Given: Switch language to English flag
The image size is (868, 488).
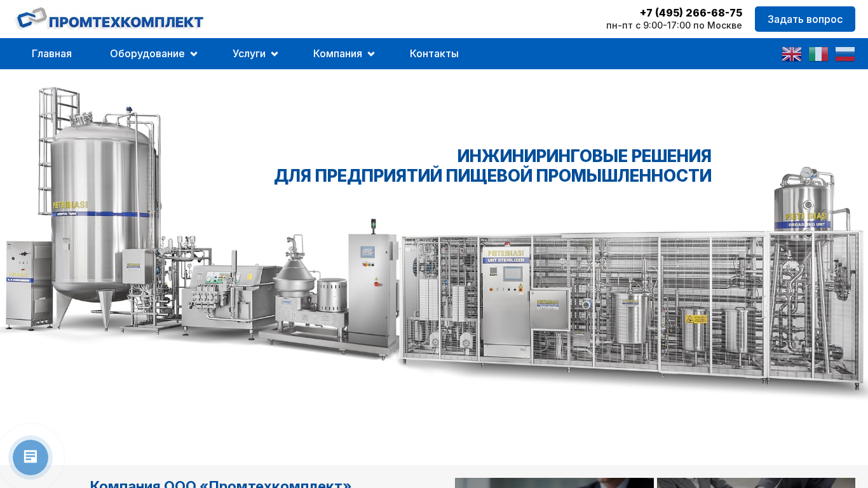Looking at the screenshot, I should tap(792, 54).
